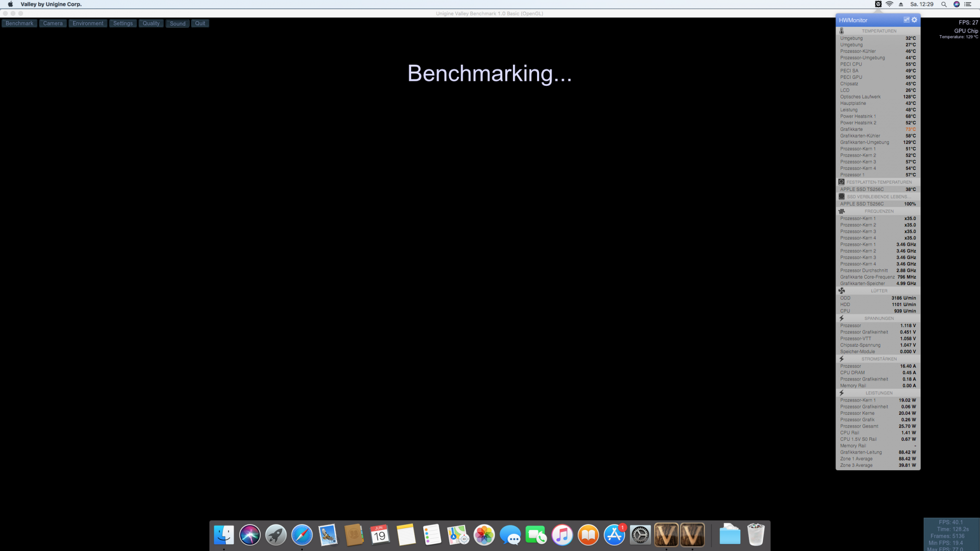Screen dimensions: 980x551
Task: Open App Store from the dock
Action: pos(614,535)
